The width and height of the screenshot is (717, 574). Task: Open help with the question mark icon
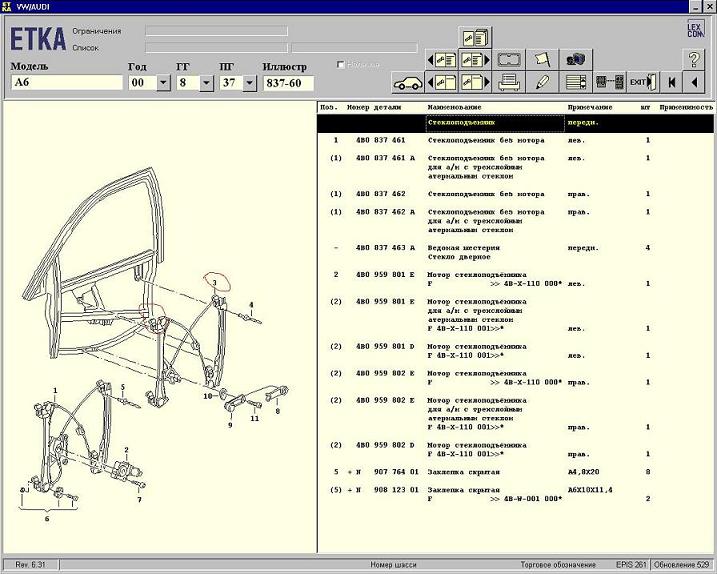tap(694, 59)
